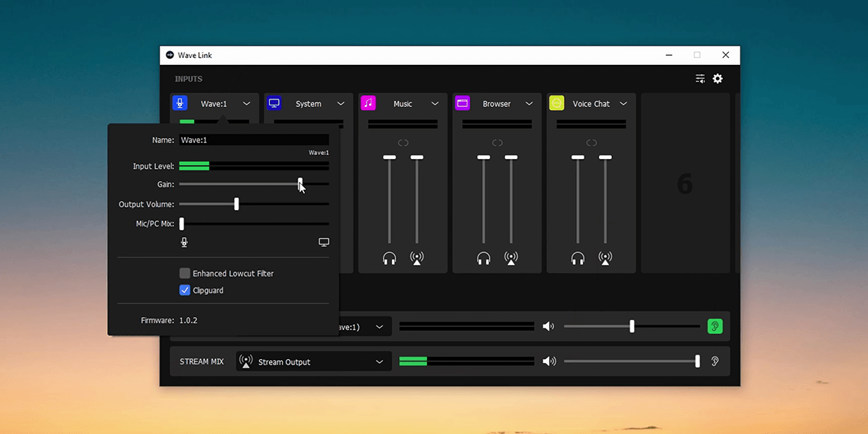
Task: Uncheck the Clipguard checkbox
Action: [x=185, y=290]
